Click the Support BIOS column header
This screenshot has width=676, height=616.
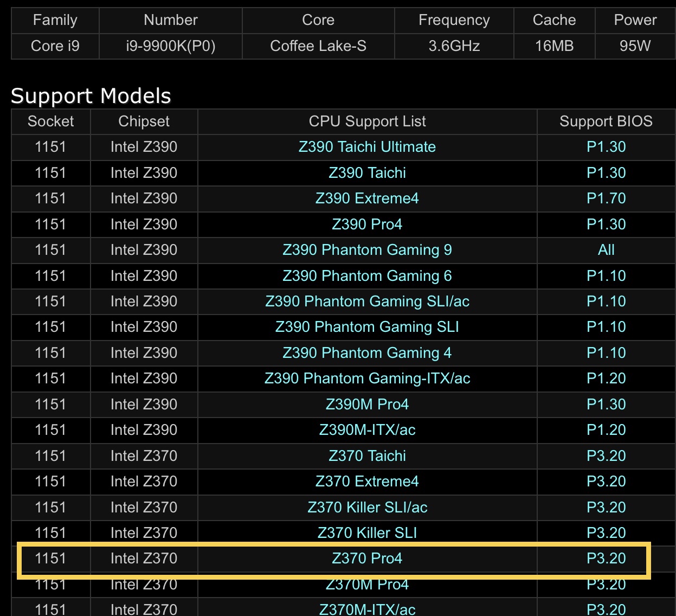[x=606, y=121]
